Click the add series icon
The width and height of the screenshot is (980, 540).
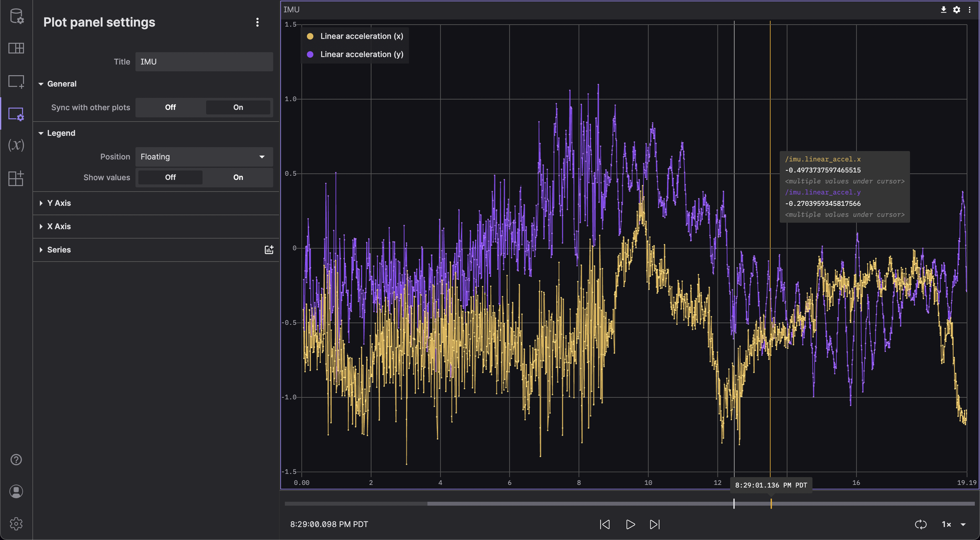269,250
